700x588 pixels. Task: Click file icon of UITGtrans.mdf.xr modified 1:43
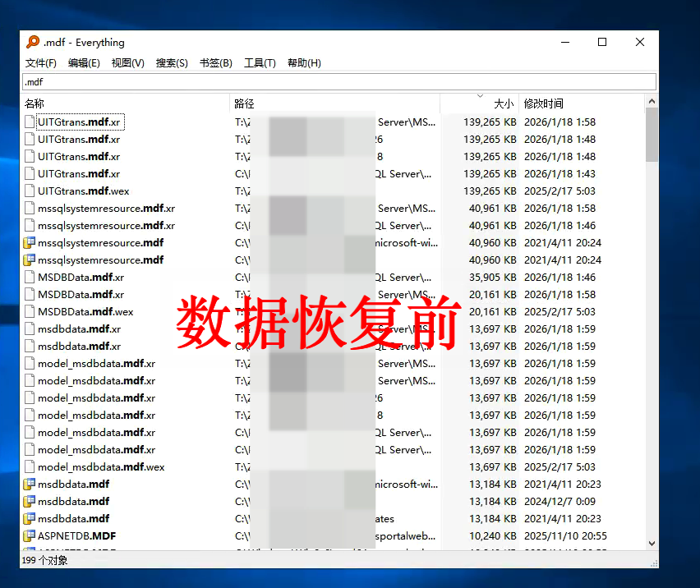click(30, 173)
